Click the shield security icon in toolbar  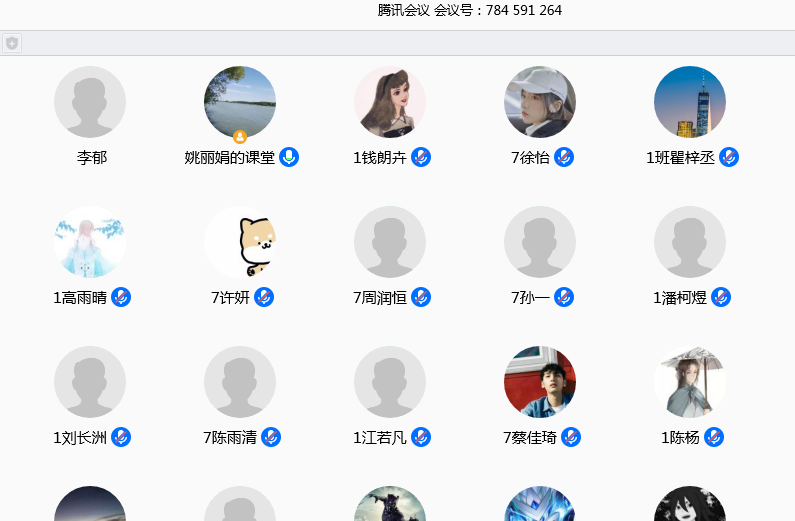(12, 43)
